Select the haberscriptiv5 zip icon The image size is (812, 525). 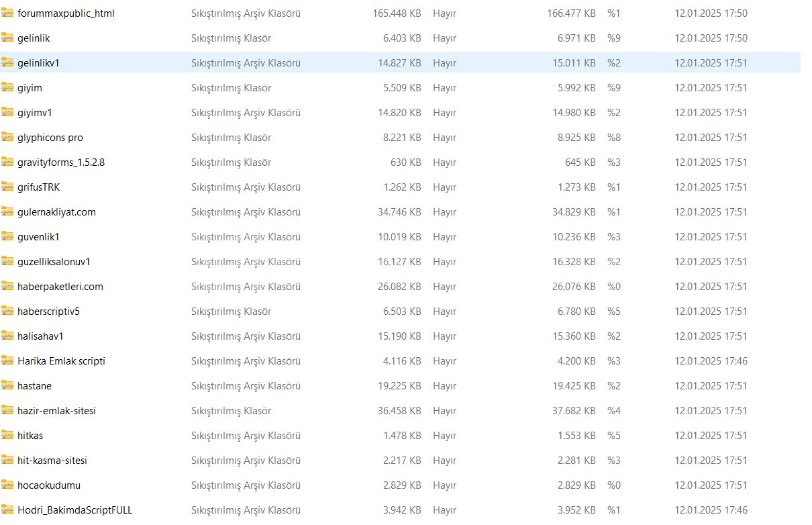[7, 311]
